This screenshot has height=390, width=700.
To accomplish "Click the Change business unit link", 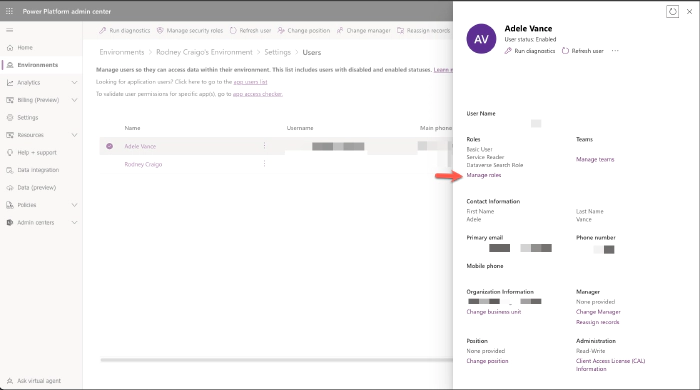I will click(x=494, y=312).
